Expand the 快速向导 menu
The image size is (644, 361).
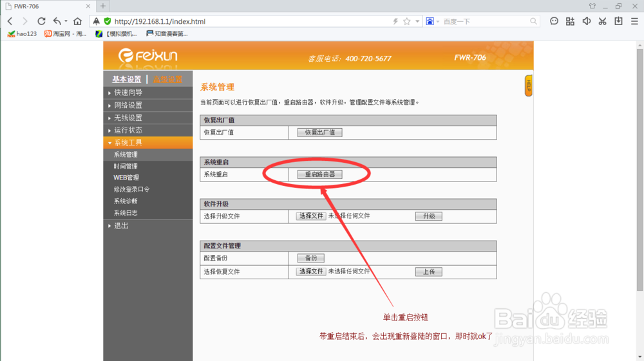point(148,92)
